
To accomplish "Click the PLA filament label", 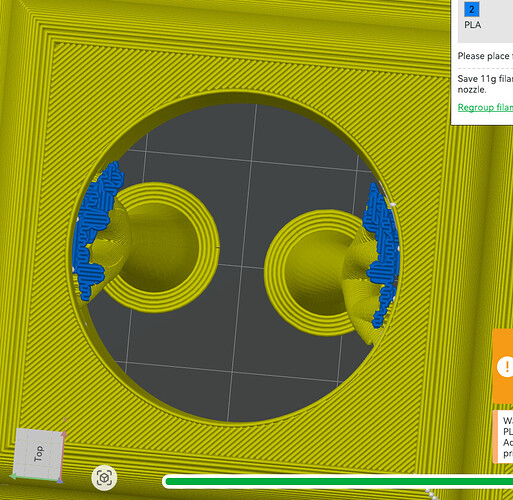I will pyautogui.click(x=473, y=25).
